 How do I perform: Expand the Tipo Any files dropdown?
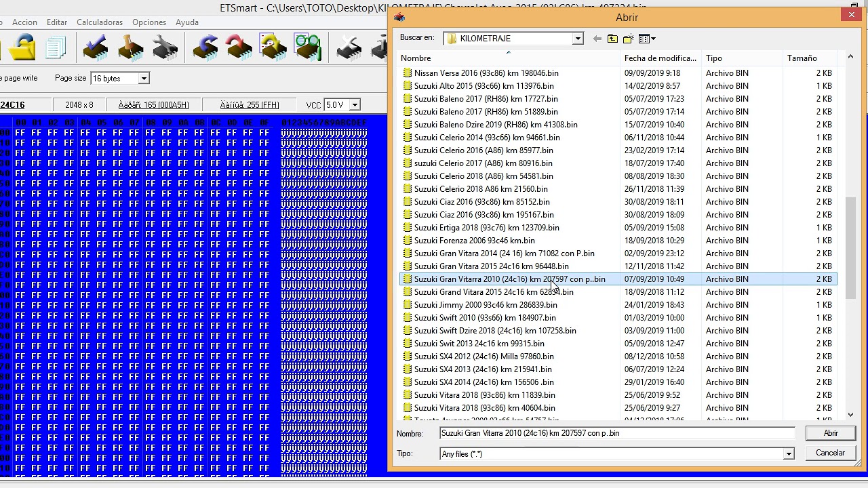click(x=789, y=454)
